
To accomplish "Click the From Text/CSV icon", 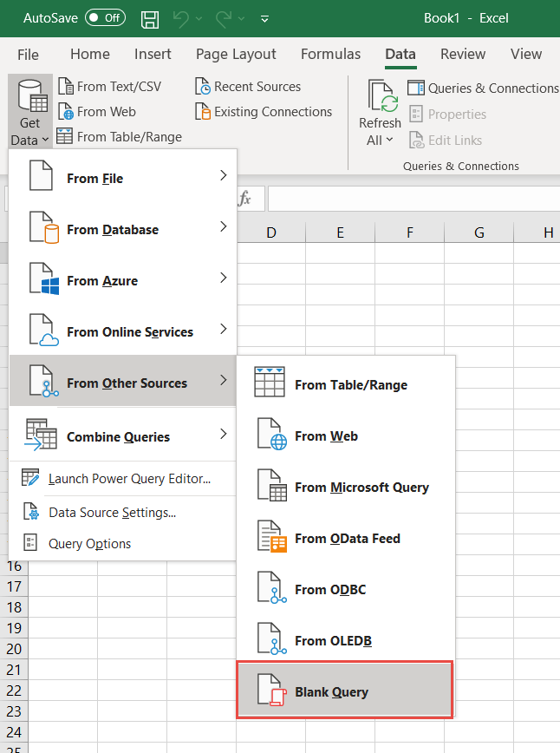I will [x=66, y=87].
